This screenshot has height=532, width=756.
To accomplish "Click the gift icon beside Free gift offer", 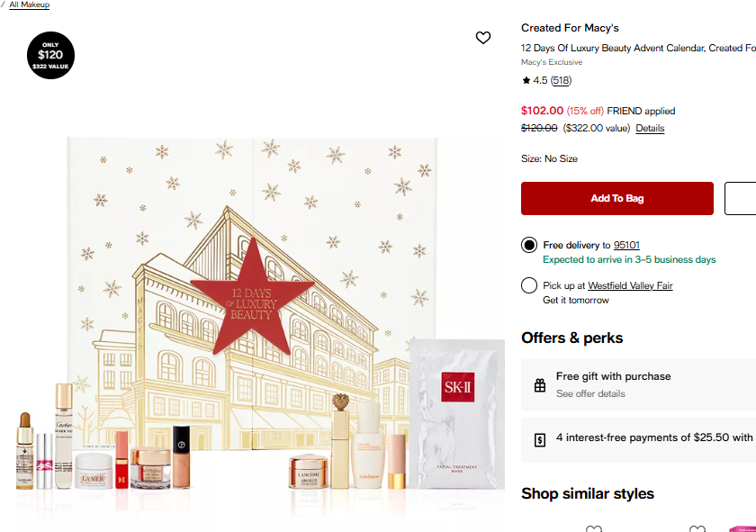I will (540, 385).
